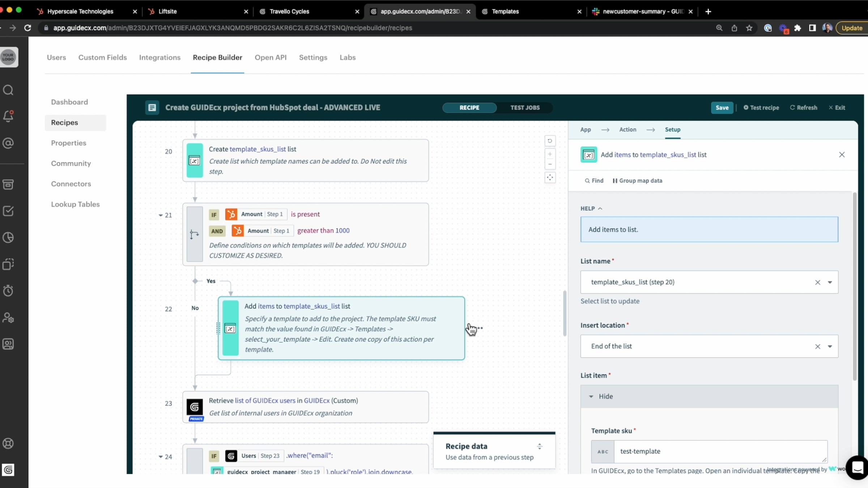Open the Integrations tab
This screenshot has width=868, height=488.
(160, 57)
